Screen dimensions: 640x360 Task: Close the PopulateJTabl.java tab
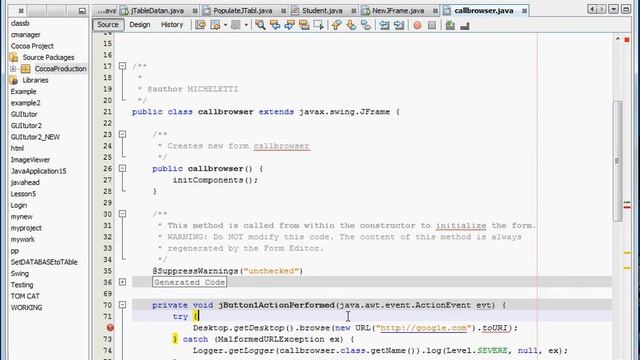(283, 11)
